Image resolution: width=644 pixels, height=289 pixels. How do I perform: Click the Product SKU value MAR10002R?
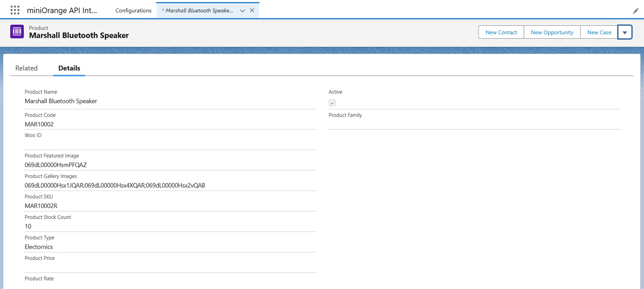[41, 206]
